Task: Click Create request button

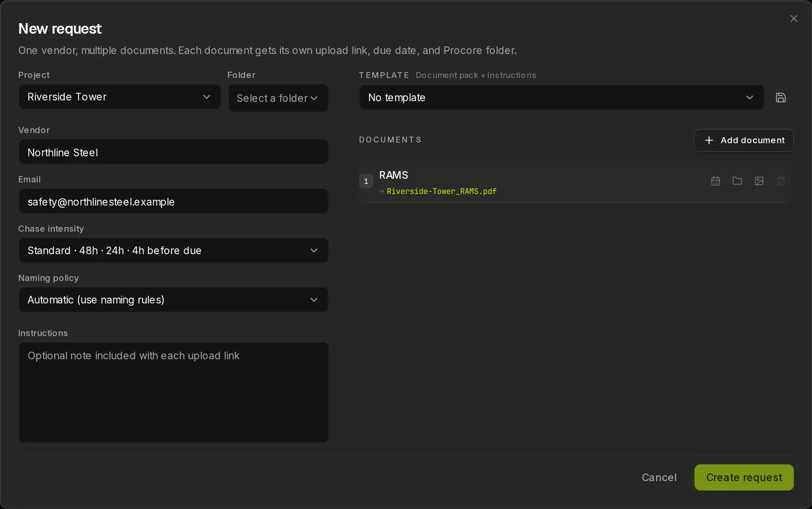Action: tap(744, 477)
